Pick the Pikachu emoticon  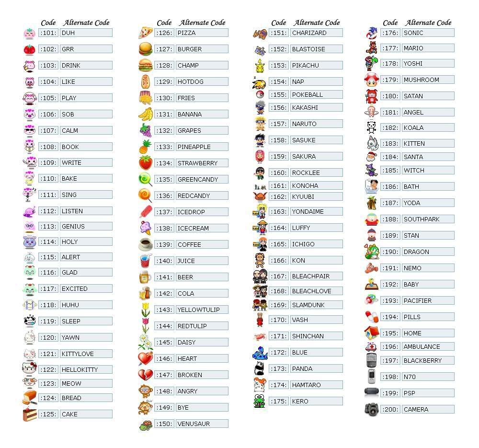(260, 66)
